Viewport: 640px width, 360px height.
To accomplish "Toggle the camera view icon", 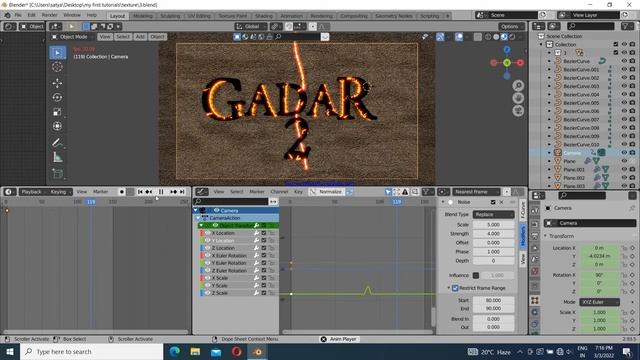I will coord(518,111).
